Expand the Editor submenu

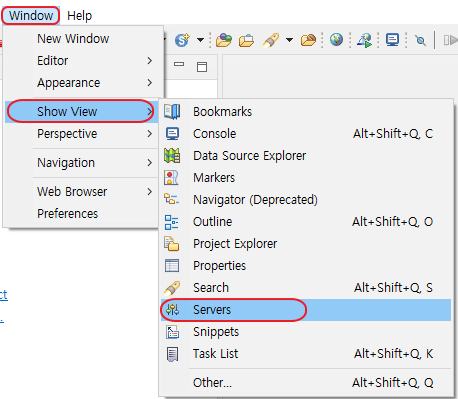pyautogui.click(x=83, y=61)
